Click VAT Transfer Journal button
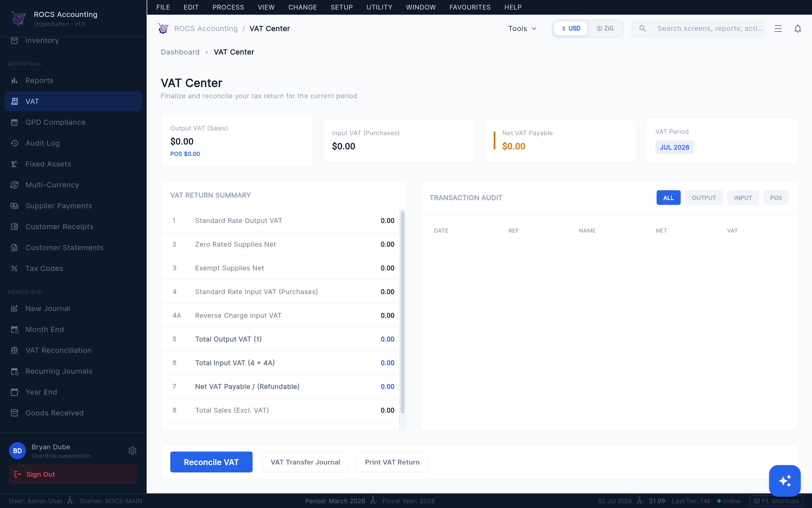812x508 pixels. (305, 462)
